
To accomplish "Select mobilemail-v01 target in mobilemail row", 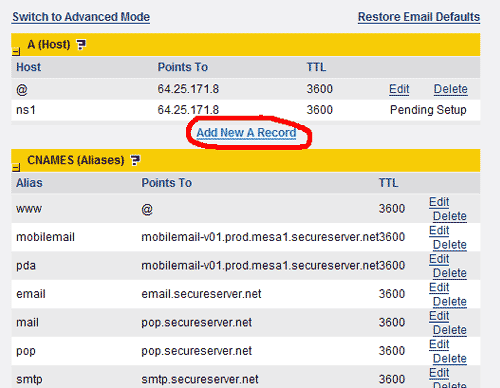I will [x=260, y=237].
